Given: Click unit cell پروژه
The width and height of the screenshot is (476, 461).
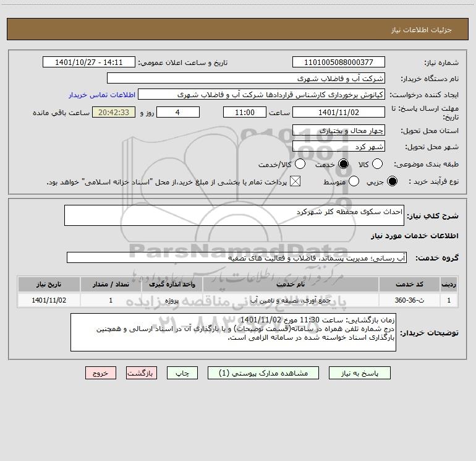Looking at the screenshot, I should pos(172,300).
